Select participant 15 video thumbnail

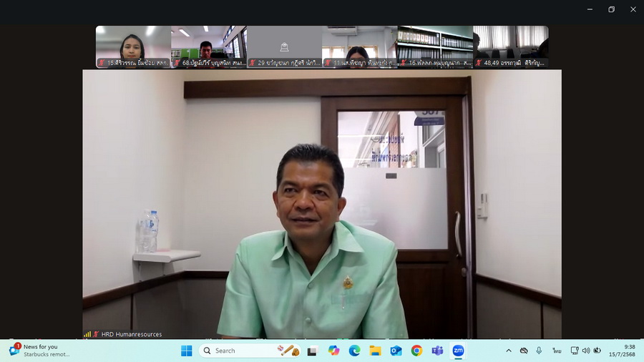[133, 47]
